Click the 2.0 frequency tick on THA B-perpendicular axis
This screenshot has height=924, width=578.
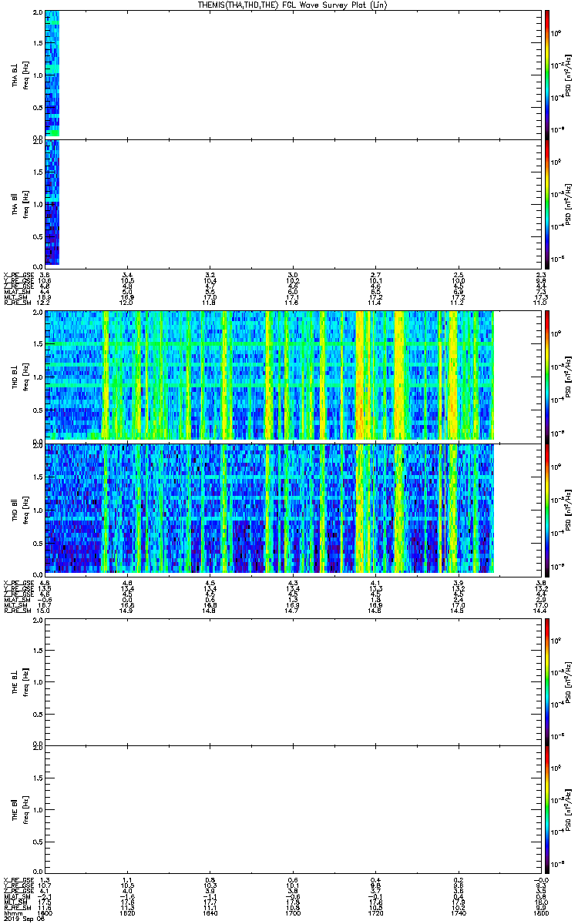tap(39, 13)
